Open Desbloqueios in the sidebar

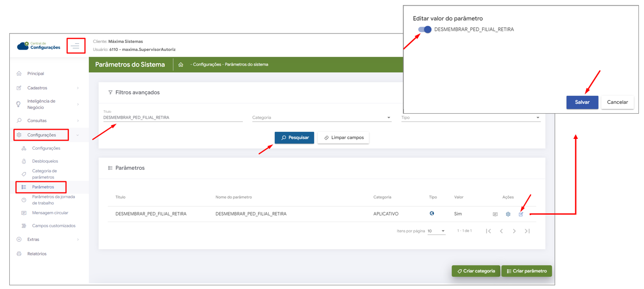pos(45,161)
